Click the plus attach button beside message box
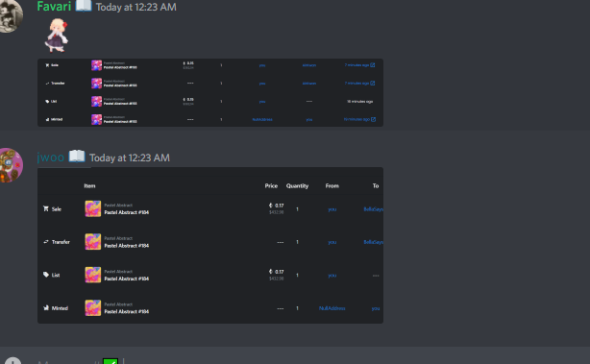The image size is (590, 364). point(12,360)
